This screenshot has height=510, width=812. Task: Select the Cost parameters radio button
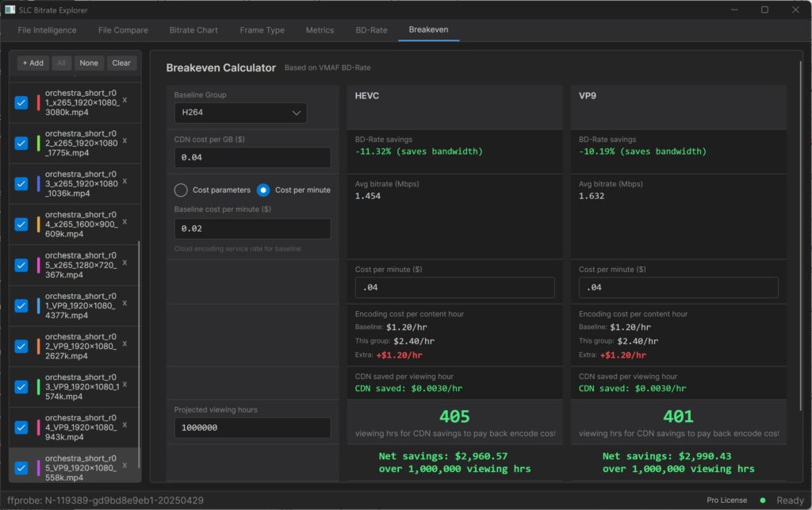(x=181, y=190)
